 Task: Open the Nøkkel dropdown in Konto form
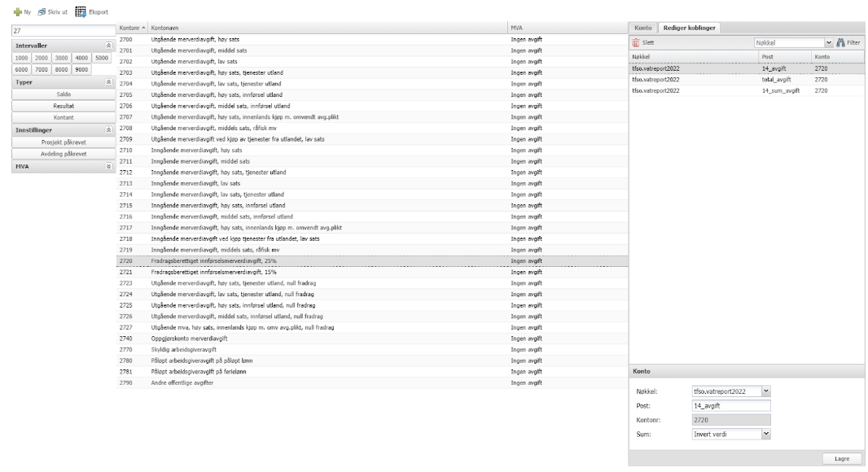click(765, 391)
